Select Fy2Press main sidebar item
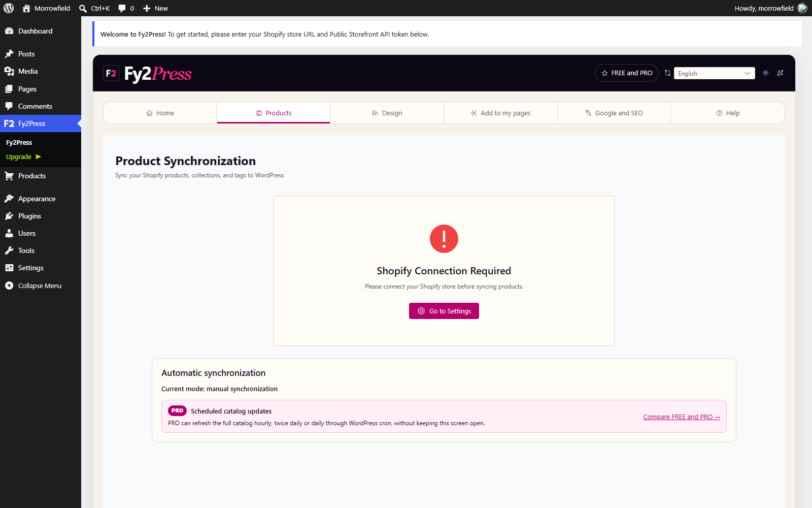The width and height of the screenshot is (812, 508). [41, 123]
